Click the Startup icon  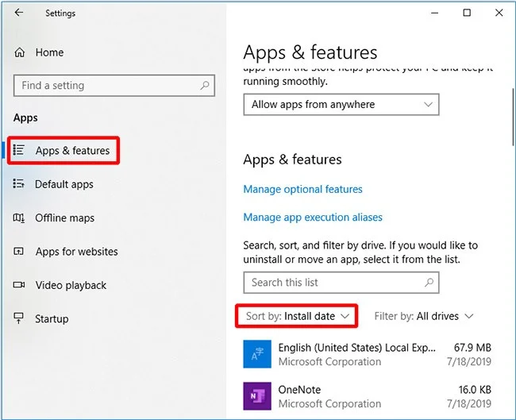[19, 319]
